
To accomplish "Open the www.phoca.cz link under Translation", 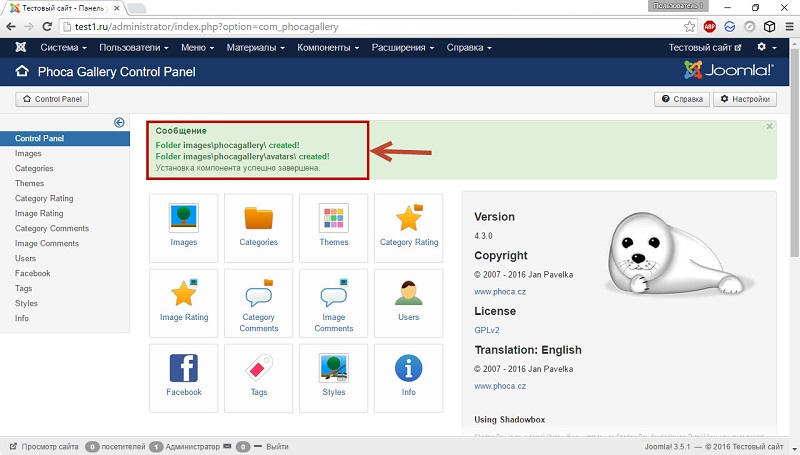I will 499,386.
